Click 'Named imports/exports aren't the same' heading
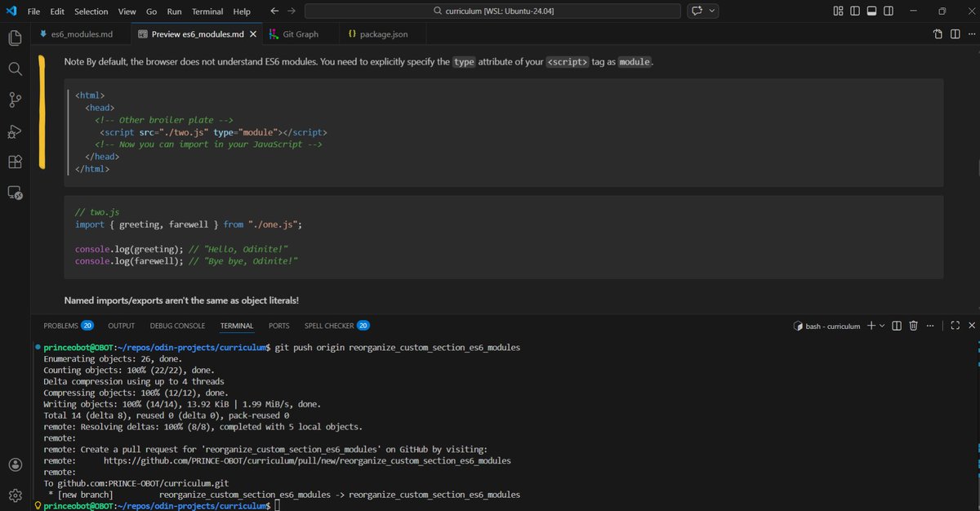The height and width of the screenshot is (511, 980). pyautogui.click(x=181, y=300)
